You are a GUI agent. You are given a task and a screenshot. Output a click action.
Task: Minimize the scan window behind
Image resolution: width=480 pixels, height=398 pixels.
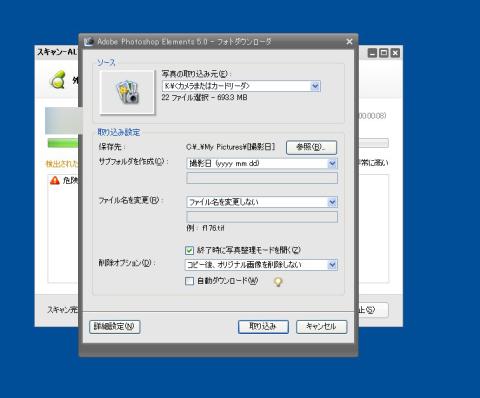point(372,53)
